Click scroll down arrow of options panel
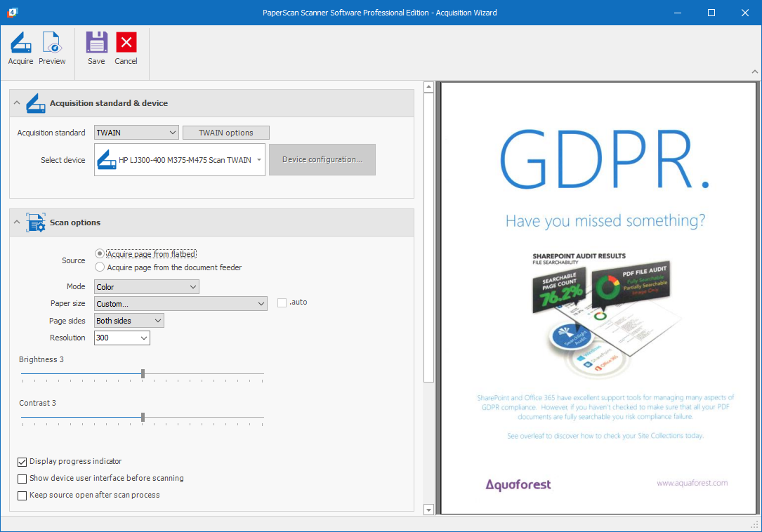The height and width of the screenshot is (532, 762). click(428, 510)
